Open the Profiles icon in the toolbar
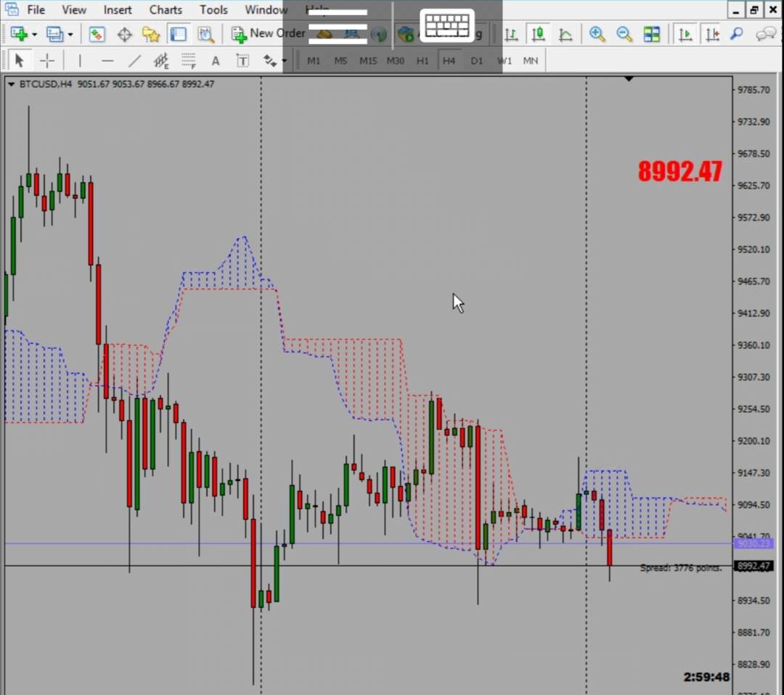The width and height of the screenshot is (784, 695). [x=54, y=34]
